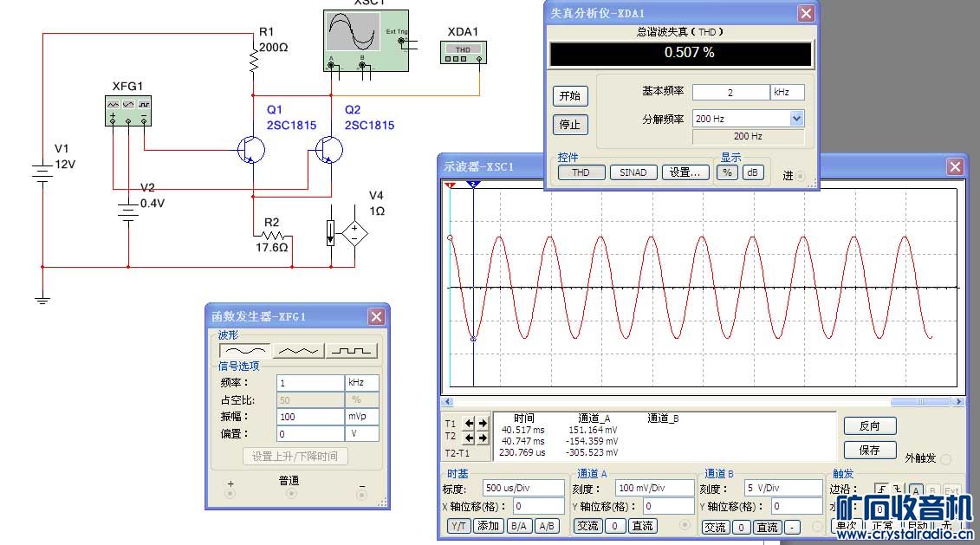Click scrollbar right arrow under waveform
The height and width of the screenshot is (545, 980).
[958, 402]
